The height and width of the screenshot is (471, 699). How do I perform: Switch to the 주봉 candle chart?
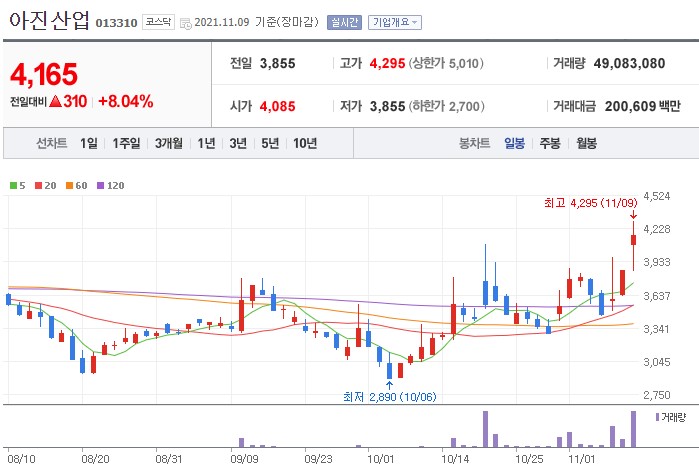coord(550,143)
